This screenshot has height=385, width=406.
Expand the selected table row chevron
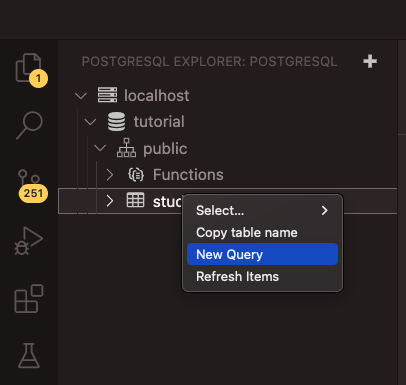[110, 201]
